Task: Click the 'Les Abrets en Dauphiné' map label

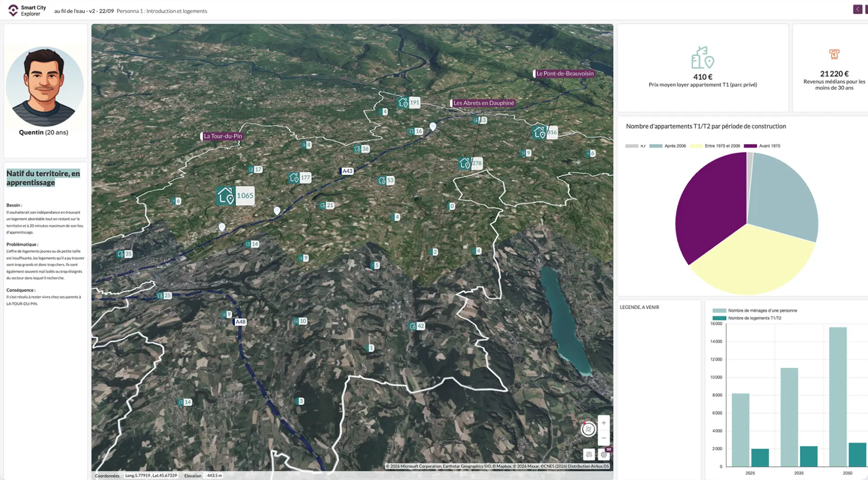Action: [483, 103]
